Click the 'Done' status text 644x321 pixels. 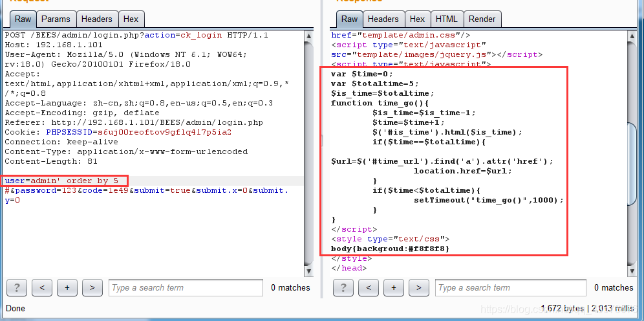click(x=16, y=308)
